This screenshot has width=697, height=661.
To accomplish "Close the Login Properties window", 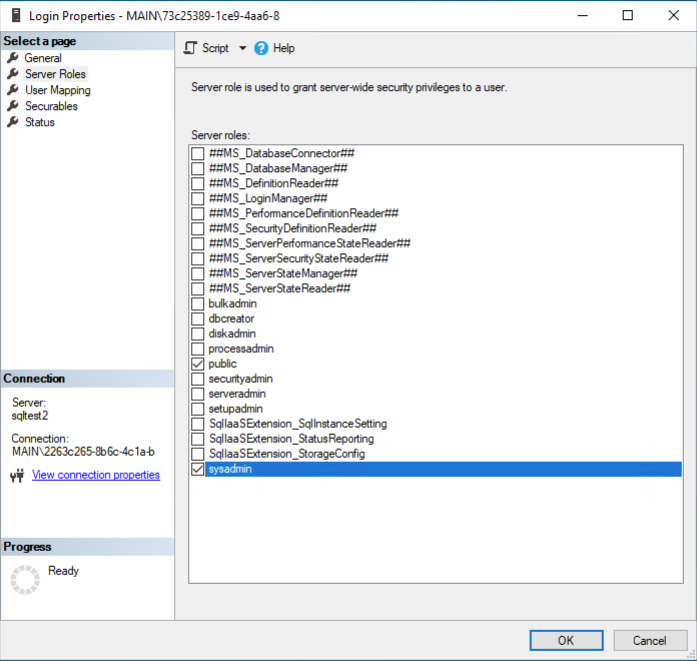I will (x=673, y=16).
